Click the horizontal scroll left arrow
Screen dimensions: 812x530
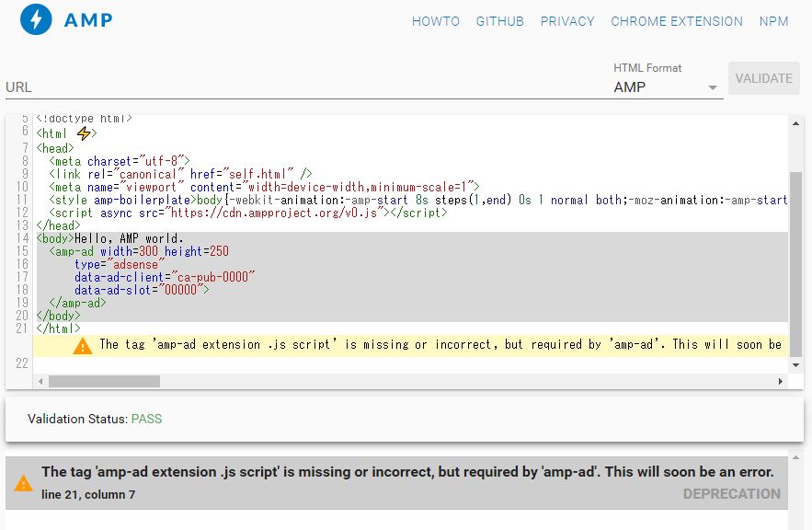tap(40, 381)
